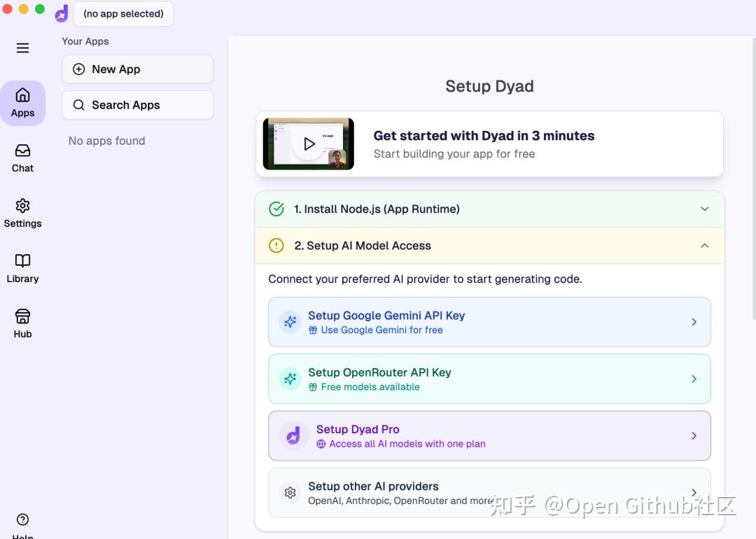Collapse the Setup AI Model Access step
The height and width of the screenshot is (539, 756).
pos(704,246)
